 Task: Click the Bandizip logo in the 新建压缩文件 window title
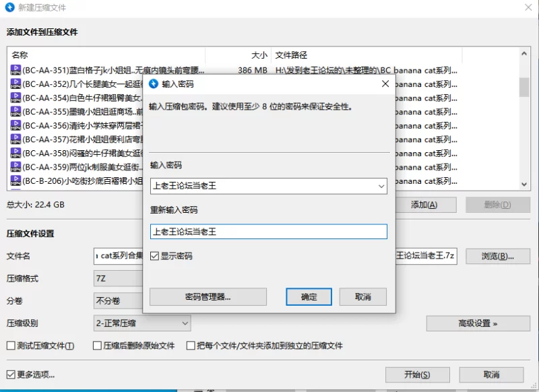tap(9, 7)
